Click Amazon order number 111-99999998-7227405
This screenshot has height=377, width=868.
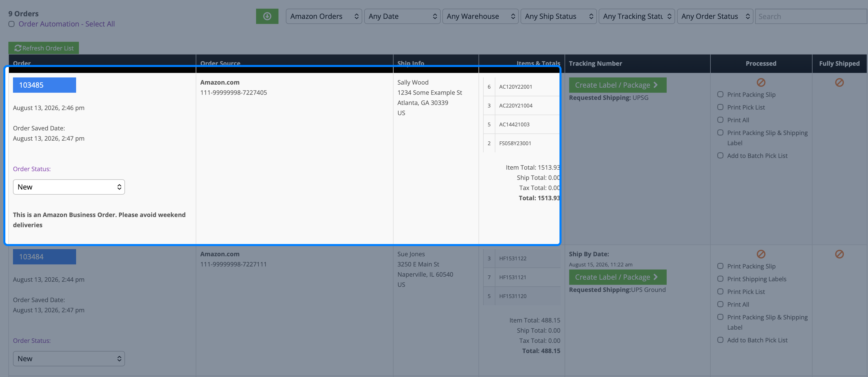(233, 92)
